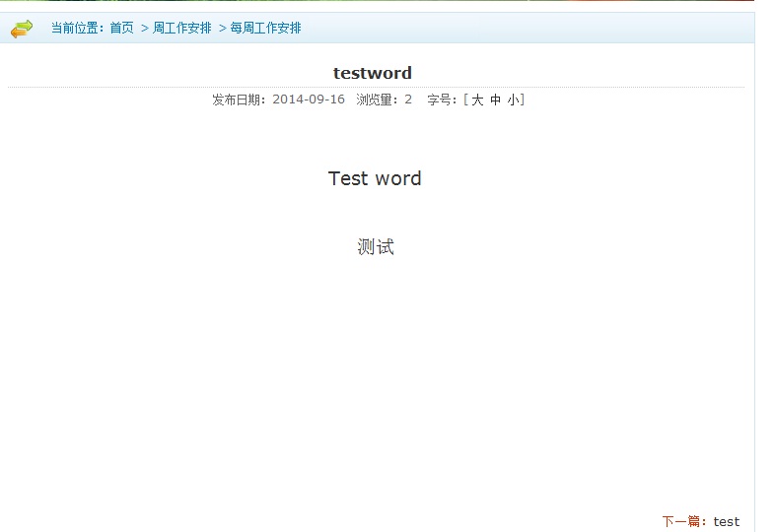
Task: Click the 浏览量 view count label
Action: [379, 100]
